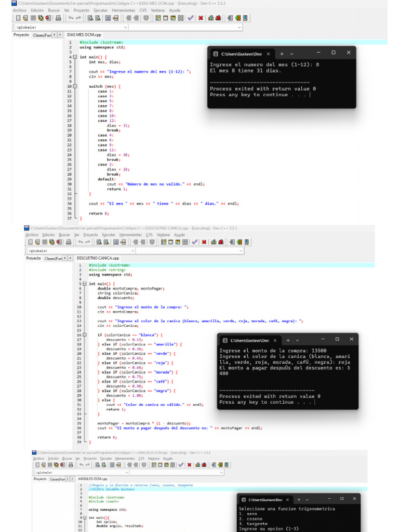Image resolution: width=399 pixels, height=532 pixels.
Task: Click Run icon in DIAS MES window toolbar
Action: click(166, 18)
